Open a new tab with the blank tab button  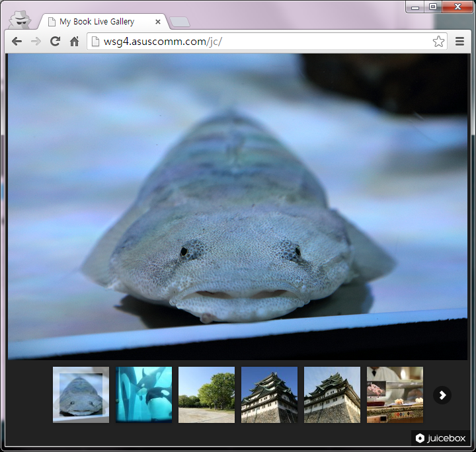pos(179,22)
